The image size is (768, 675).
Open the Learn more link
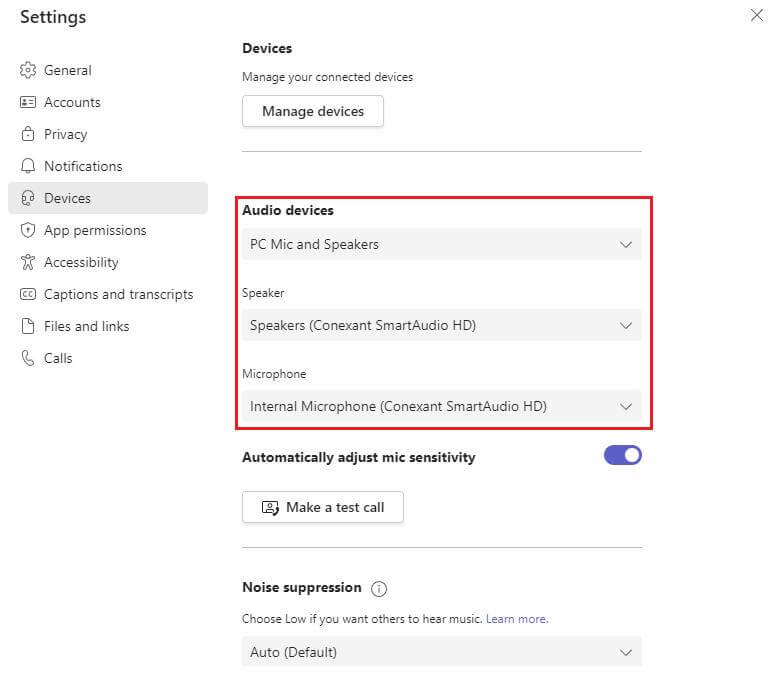click(x=517, y=619)
